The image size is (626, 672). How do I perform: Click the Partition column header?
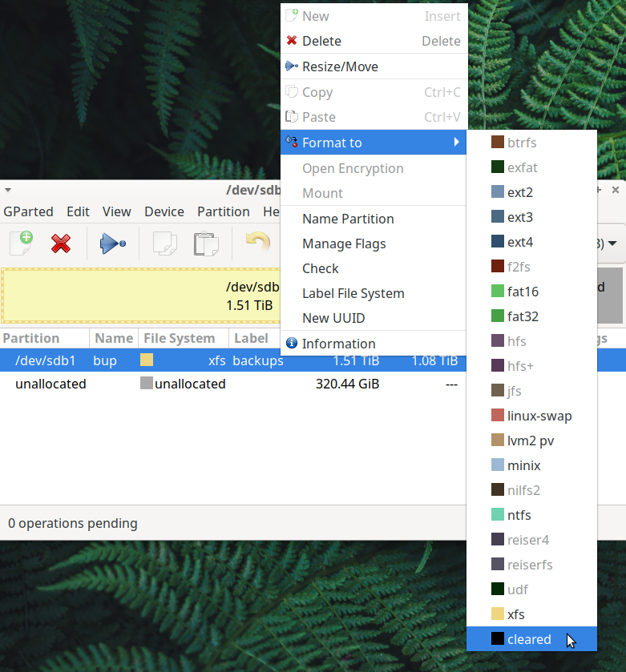45,338
